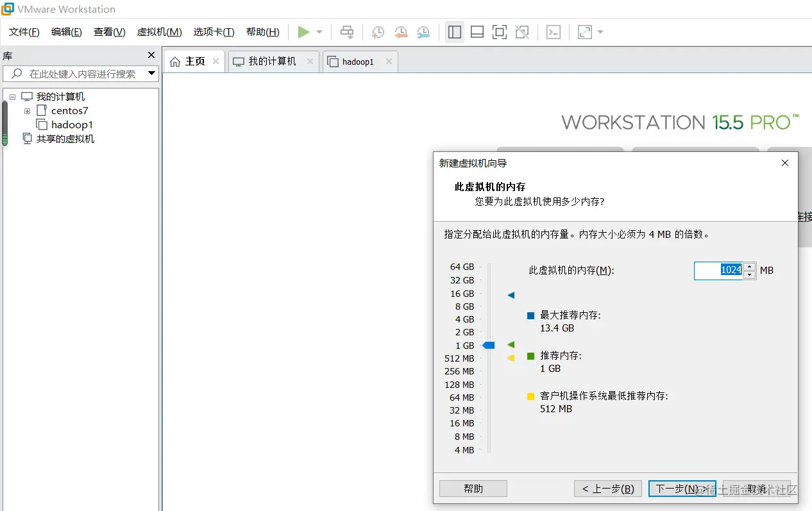Viewport: 812px width, 511px height.
Task: Take a snapshot with the clock-plus icon
Action: tap(378, 32)
